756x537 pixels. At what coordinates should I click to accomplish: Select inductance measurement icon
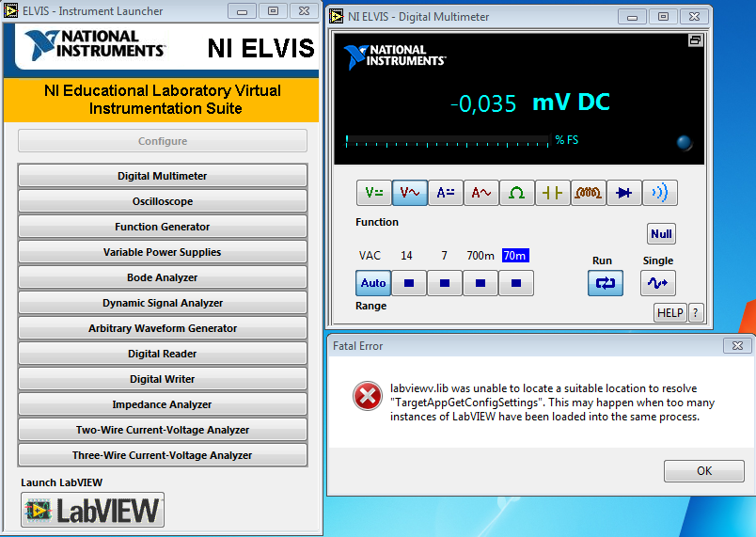588,193
